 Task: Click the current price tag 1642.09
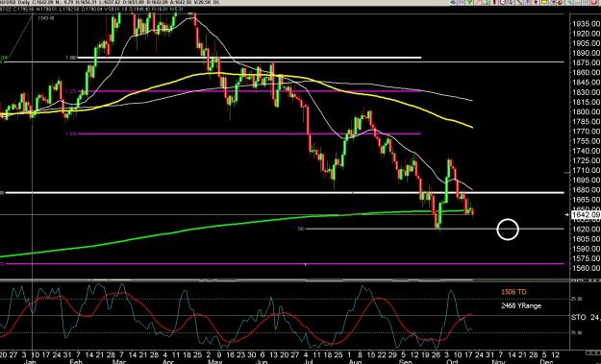click(586, 215)
